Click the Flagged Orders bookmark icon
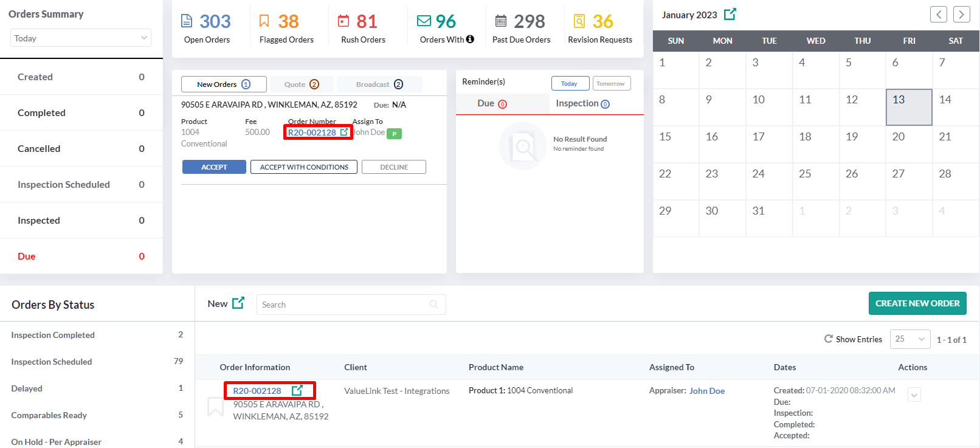980x448 pixels. pyautogui.click(x=264, y=21)
